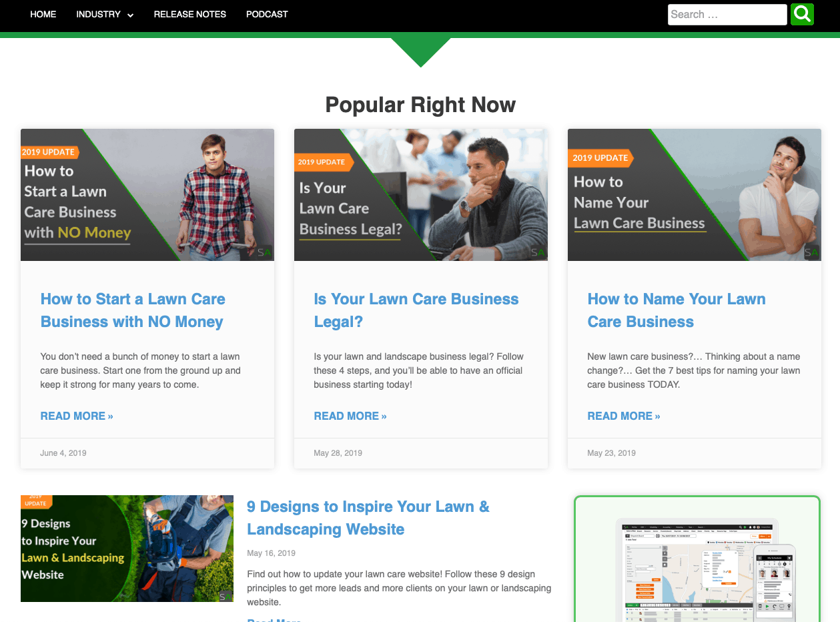Click Read More under the NO Money article
This screenshot has width=840, height=622.
(77, 416)
